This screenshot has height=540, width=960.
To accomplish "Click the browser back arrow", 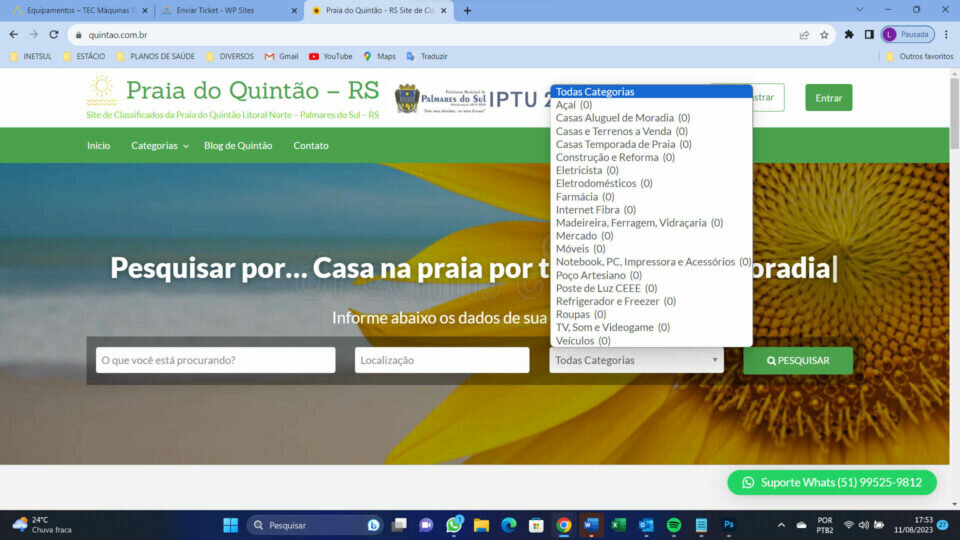I will pyautogui.click(x=13, y=35).
